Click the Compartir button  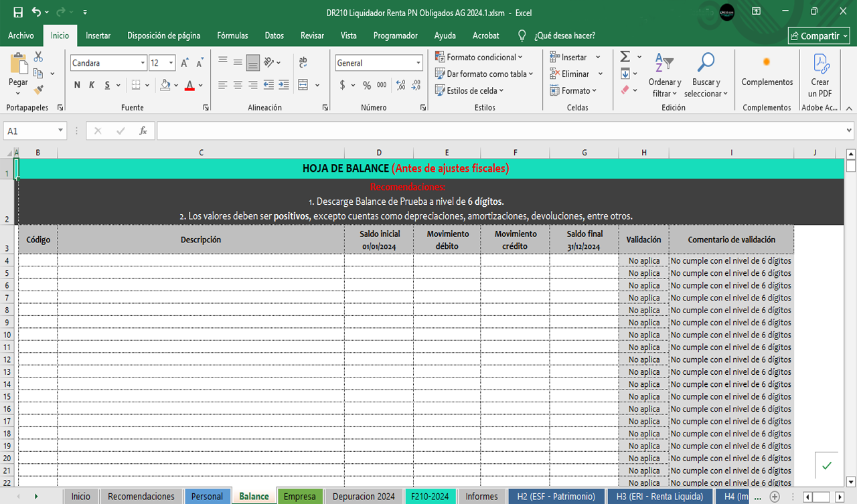820,35
